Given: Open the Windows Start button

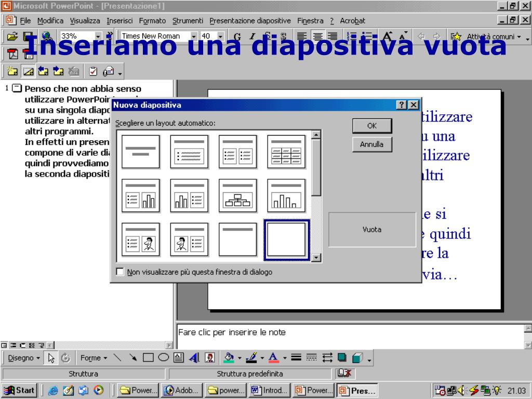Looking at the screenshot, I should click(19, 391).
